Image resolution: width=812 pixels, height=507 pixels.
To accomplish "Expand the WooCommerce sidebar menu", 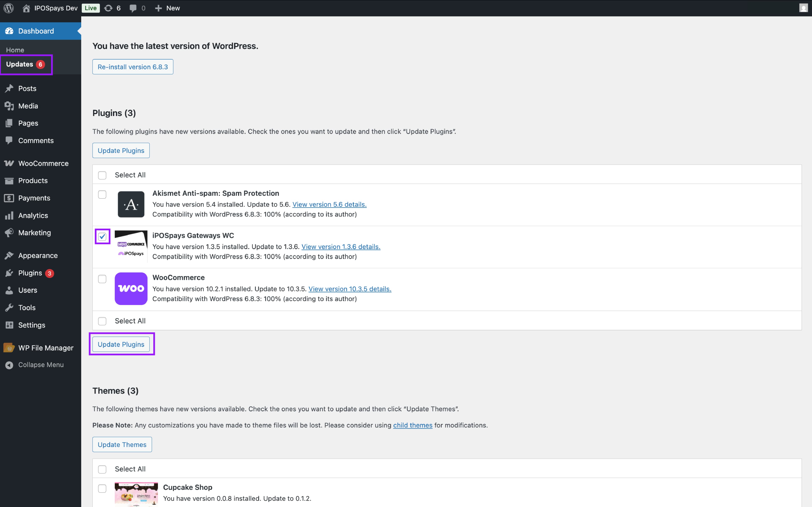I will point(43,163).
